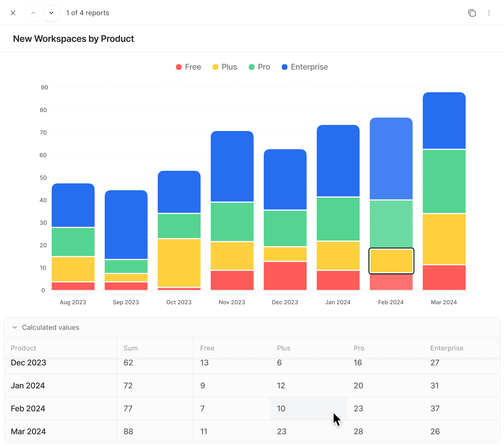Go to previous report with up chevron

click(x=33, y=13)
